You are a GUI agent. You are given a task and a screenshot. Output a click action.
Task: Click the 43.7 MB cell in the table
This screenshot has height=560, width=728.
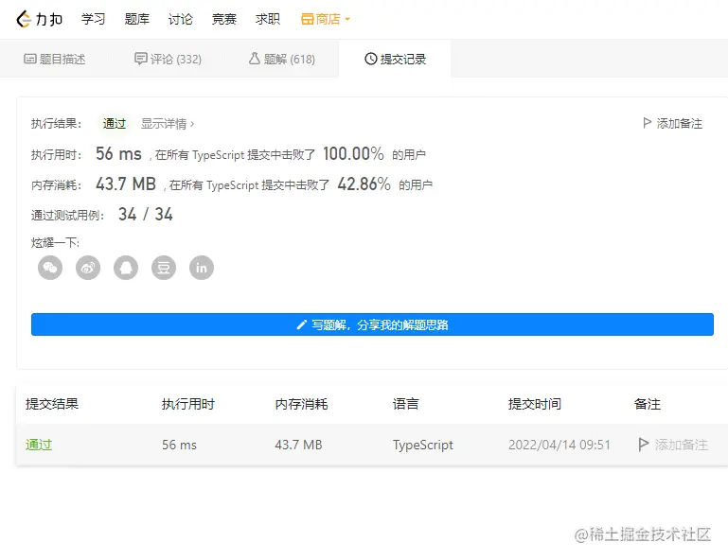[298, 445]
